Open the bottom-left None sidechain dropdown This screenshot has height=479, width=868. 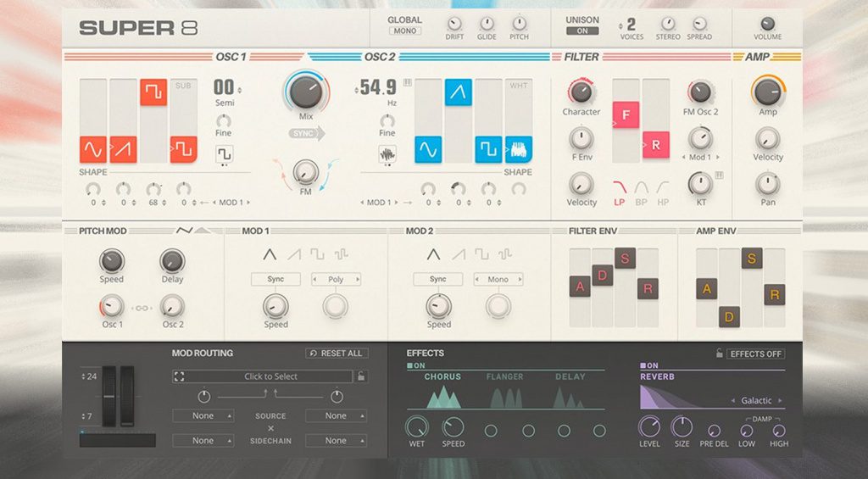[x=203, y=441]
